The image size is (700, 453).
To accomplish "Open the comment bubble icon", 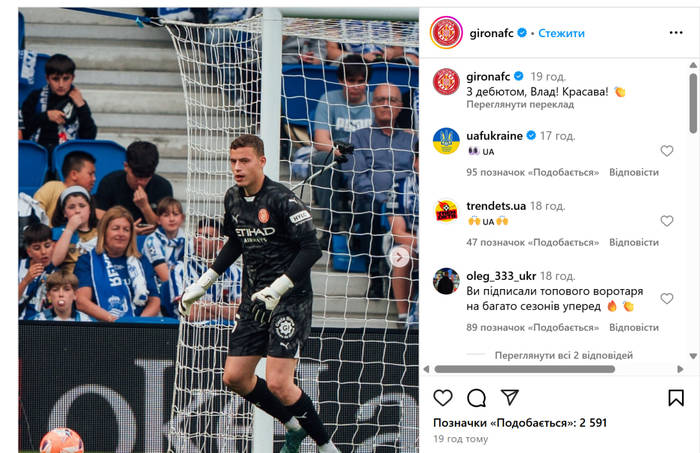I will 476,398.
